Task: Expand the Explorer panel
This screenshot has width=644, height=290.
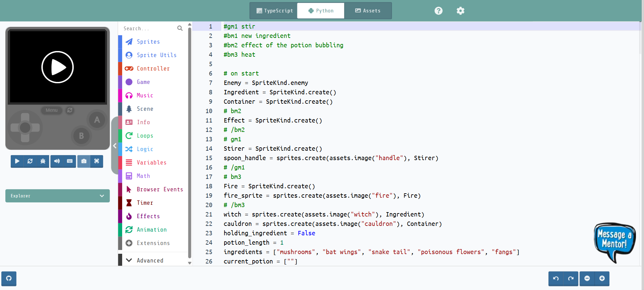Action: tap(57, 196)
